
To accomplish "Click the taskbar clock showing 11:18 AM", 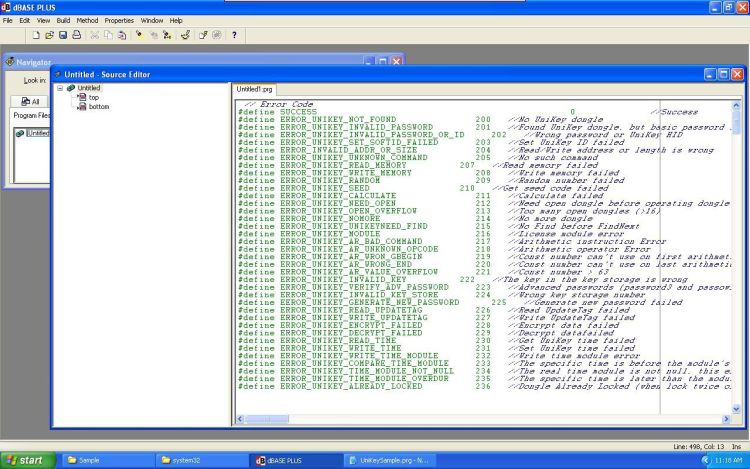I will pos(728,460).
